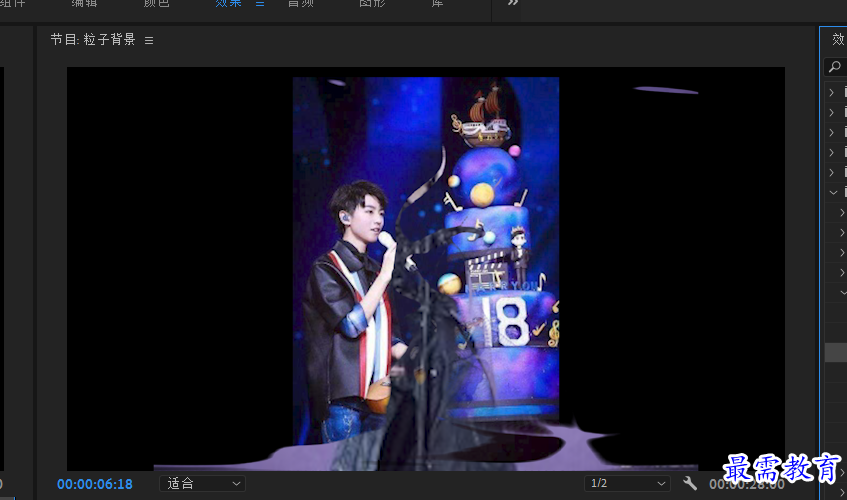The image size is (847, 500).
Task: Click the 00:00:28:00 duration timecode
Action: pyautogui.click(x=747, y=484)
